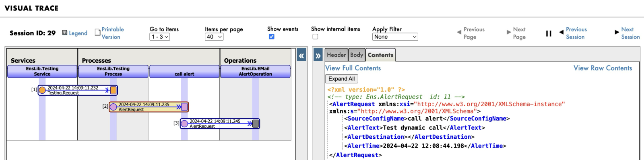
Task: Select message 3 AlertRequest trace line
Action: tap(220, 124)
